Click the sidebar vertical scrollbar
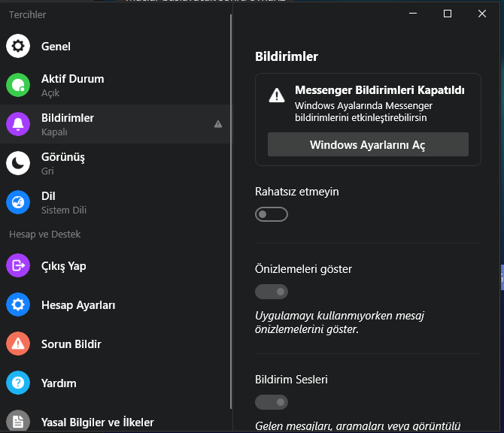 click(231, 212)
